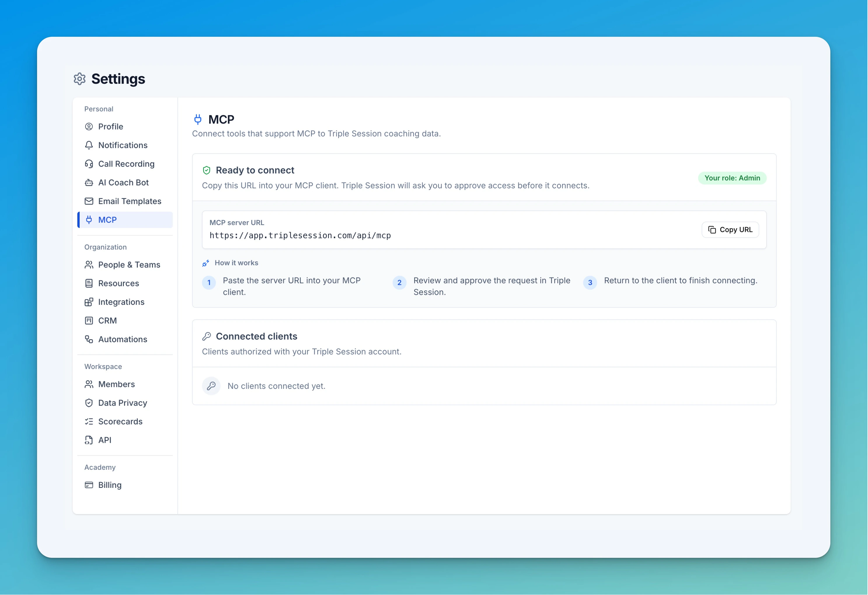
Task: Click step 1 number badge
Action: pyautogui.click(x=209, y=283)
